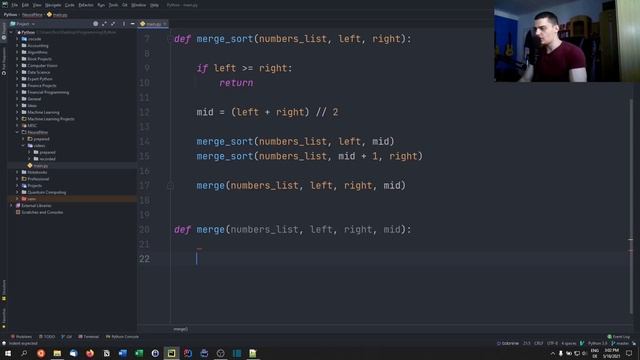Open Windows taskbar search
The image size is (640, 360).
24,353
